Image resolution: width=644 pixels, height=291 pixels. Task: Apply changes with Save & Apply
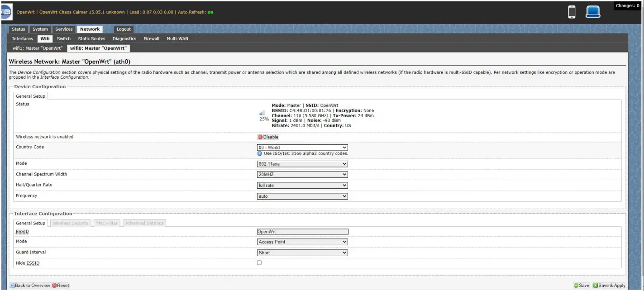coord(609,285)
